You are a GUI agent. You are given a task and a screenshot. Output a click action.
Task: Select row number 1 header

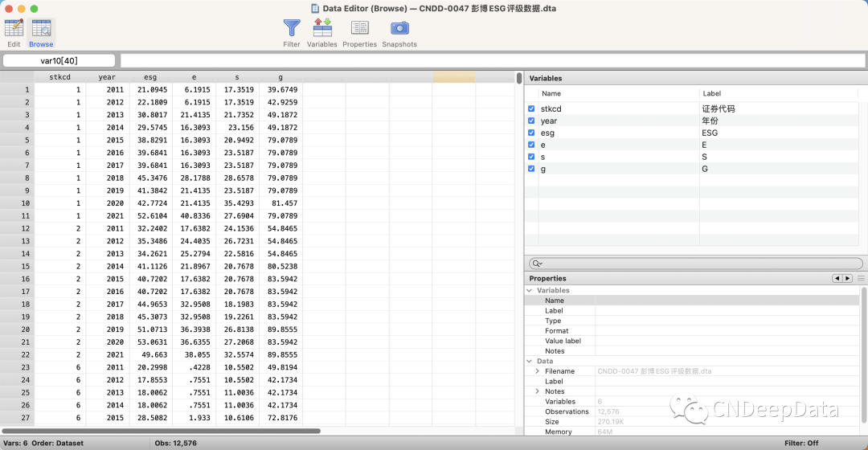[17, 90]
